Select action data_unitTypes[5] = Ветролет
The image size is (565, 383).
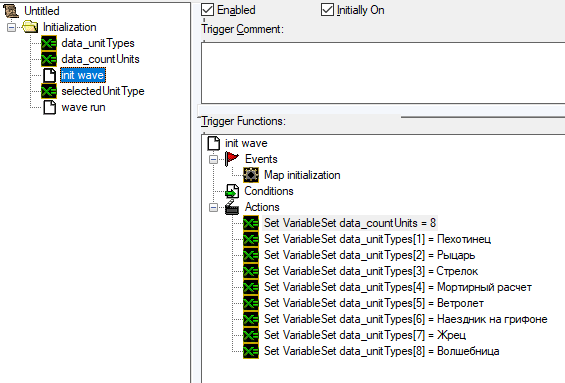374,303
